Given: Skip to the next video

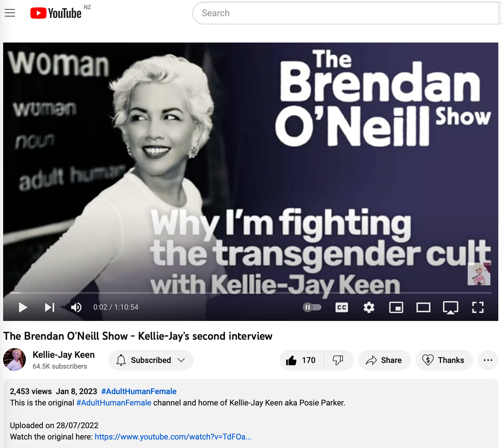Looking at the screenshot, I should (50, 307).
